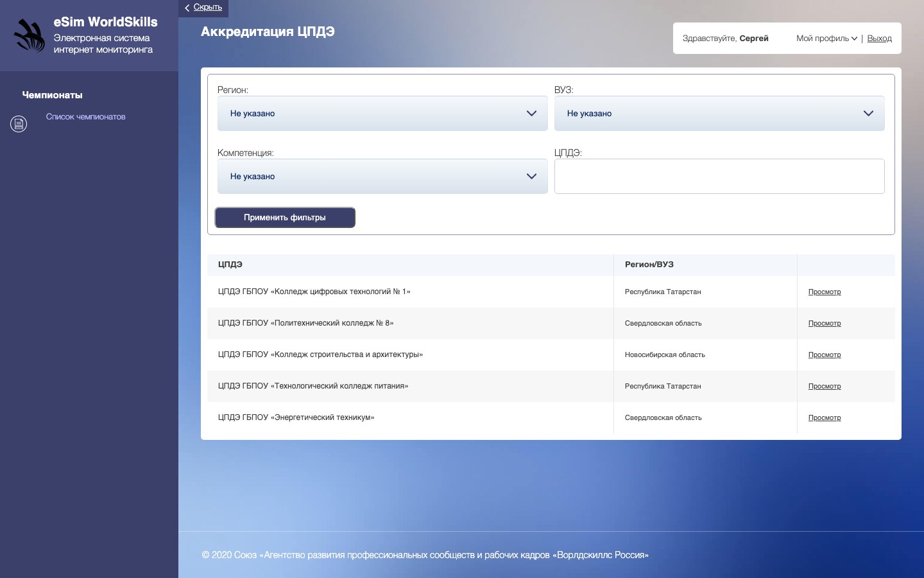Click Просмотр for Энергетический техникум
Viewport: 924px width, 578px height.
click(x=825, y=418)
